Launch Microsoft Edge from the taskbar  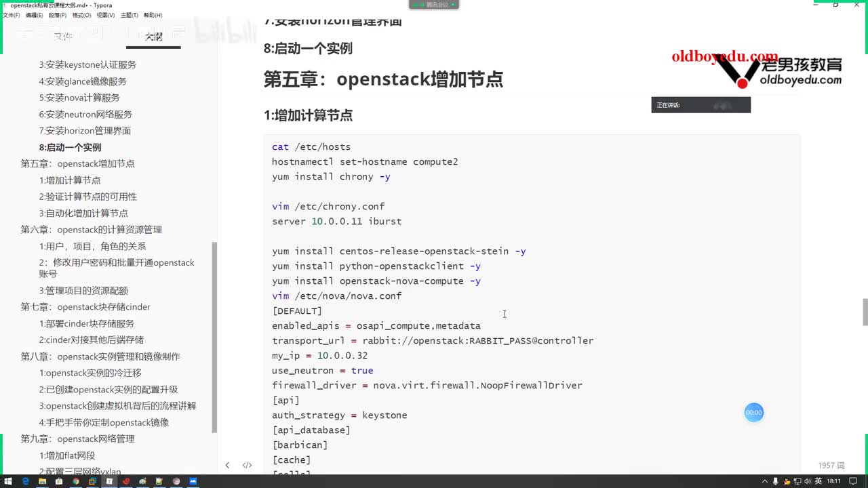pos(25,481)
